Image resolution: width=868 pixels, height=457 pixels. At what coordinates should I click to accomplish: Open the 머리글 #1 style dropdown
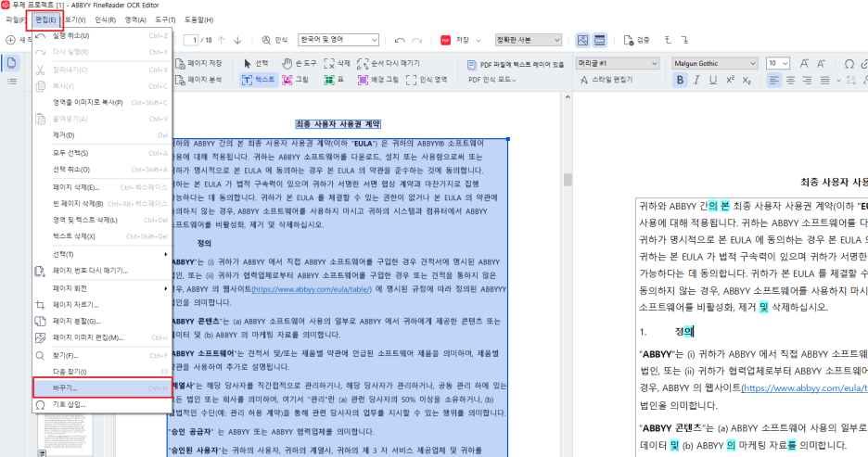pyautogui.click(x=618, y=63)
